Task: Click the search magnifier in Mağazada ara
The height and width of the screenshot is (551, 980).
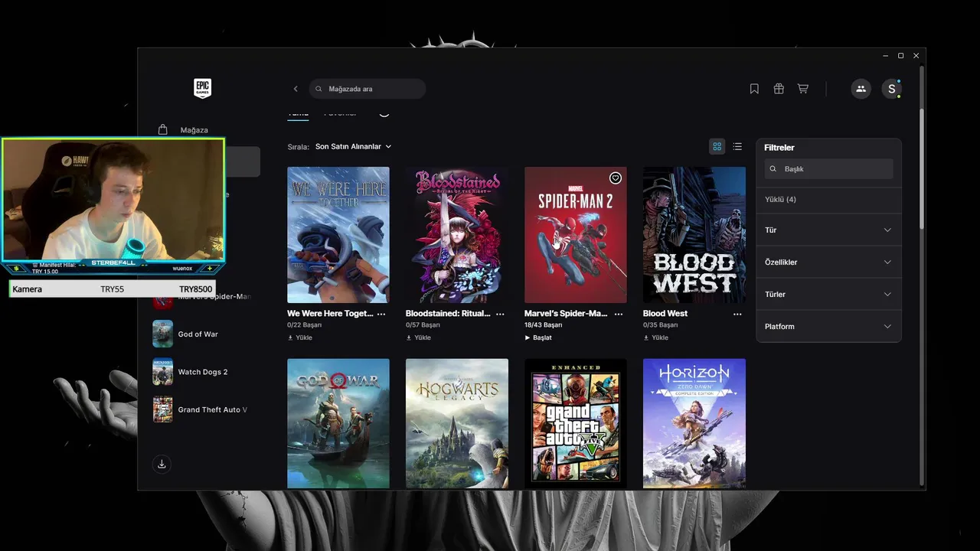Action: 319,89
